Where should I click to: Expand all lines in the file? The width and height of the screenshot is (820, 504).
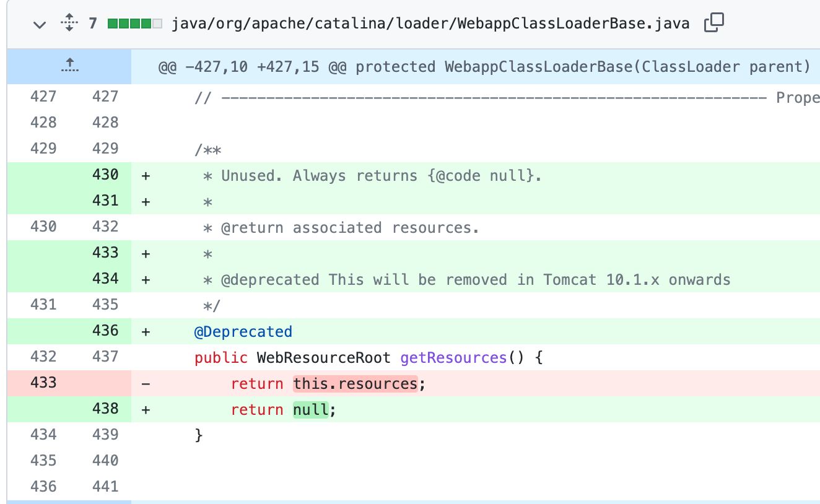(69, 24)
